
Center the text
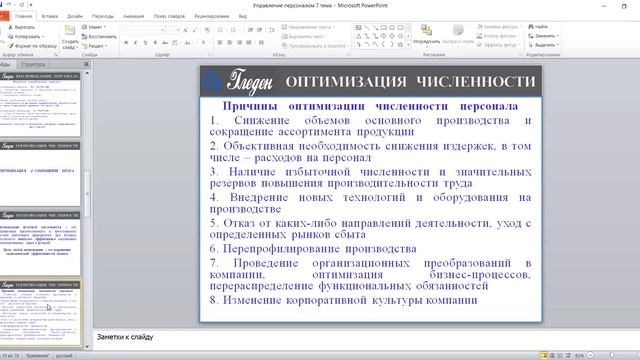point(230,42)
